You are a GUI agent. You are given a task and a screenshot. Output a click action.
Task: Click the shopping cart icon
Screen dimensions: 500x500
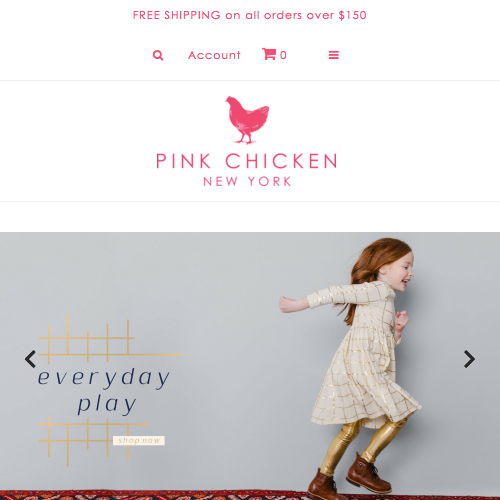click(x=269, y=54)
